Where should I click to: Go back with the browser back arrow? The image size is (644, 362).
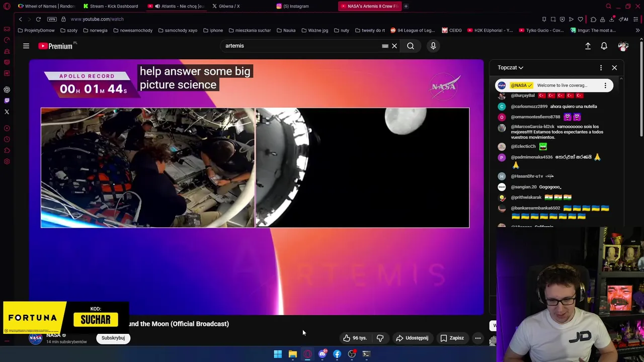pyautogui.click(x=20, y=19)
